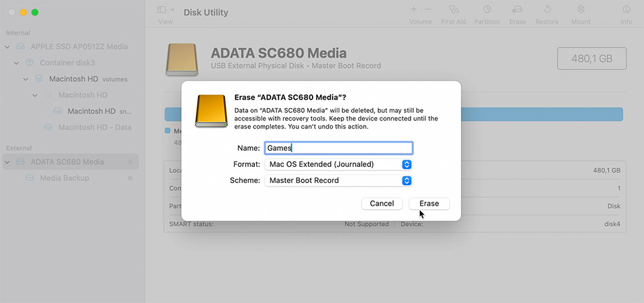Collapse APPLE SSD AP0512Z Media disclosure arrow
Viewport: 644px width, 303px height.
coord(7,47)
